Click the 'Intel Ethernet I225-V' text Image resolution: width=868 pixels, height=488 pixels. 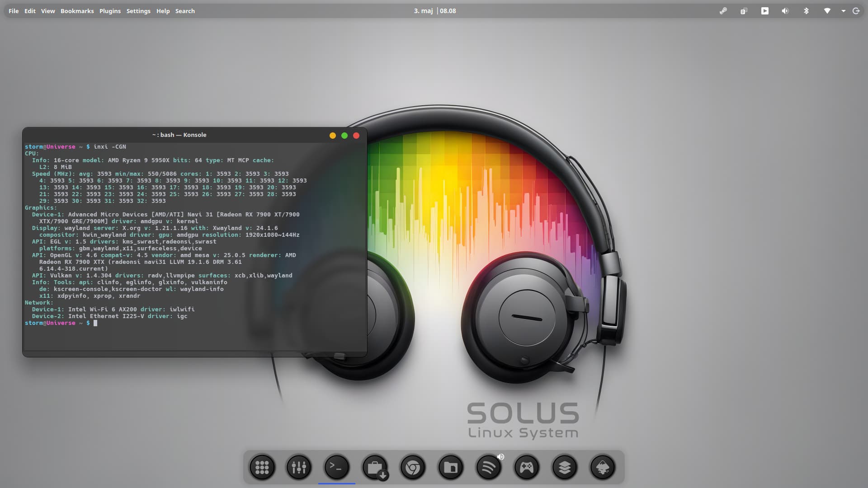(106, 316)
